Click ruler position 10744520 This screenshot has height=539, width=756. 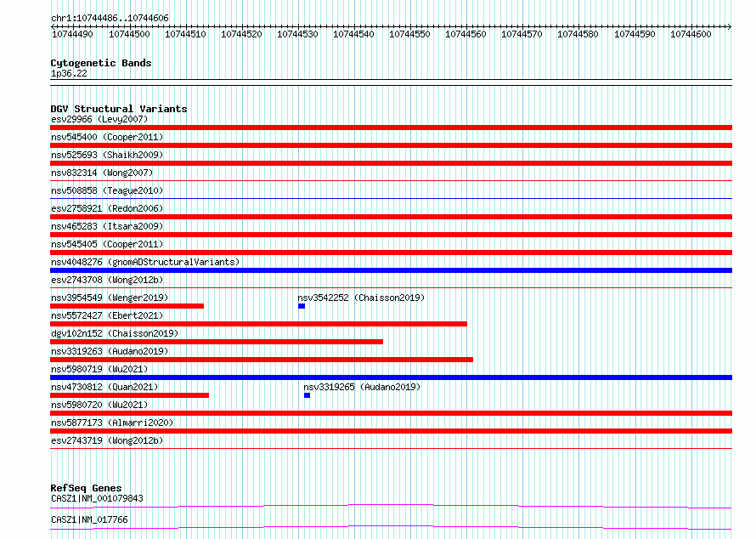point(241,34)
